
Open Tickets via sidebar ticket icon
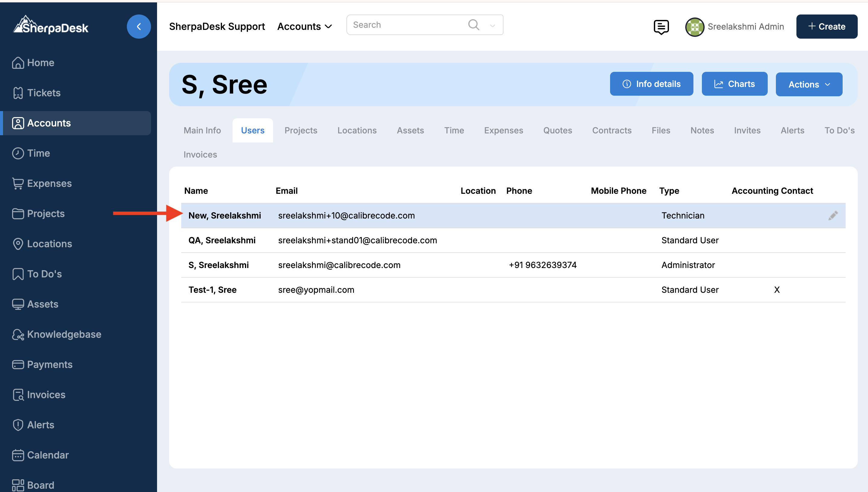pos(18,93)
